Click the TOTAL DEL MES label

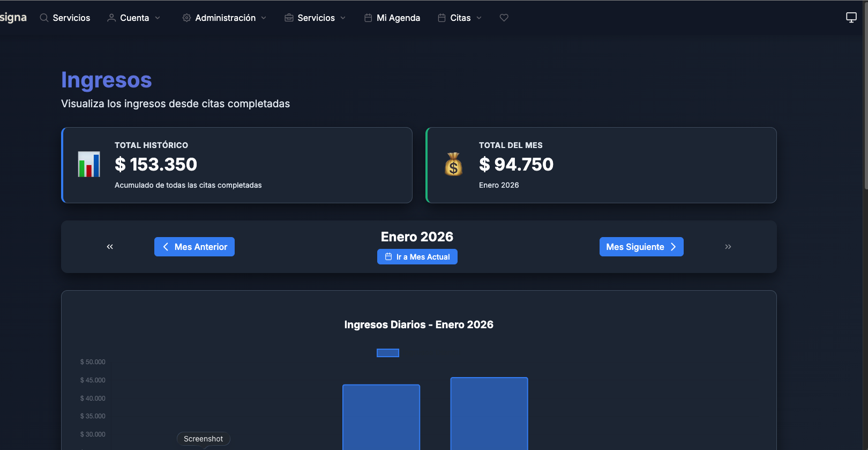pyautogui.click(x=511, y=145)
